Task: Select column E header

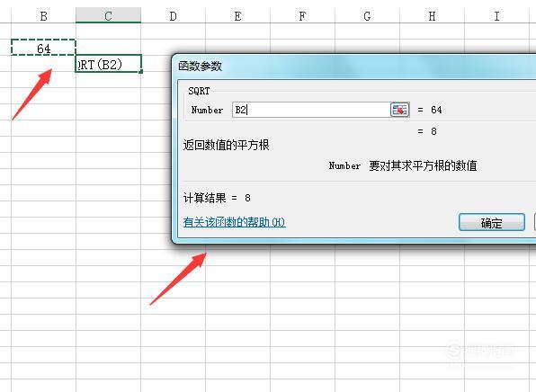Action: [237, 15]
